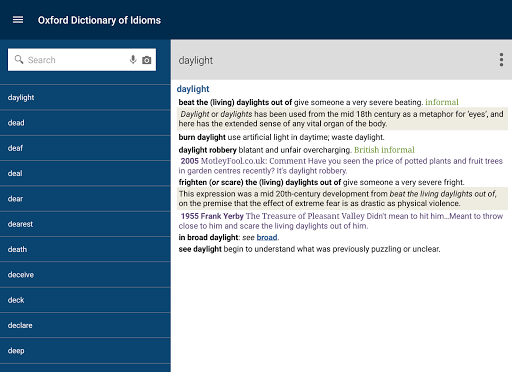Follow the 'broad' cross-reference link
512x372 pixels.
coord(267,237)
